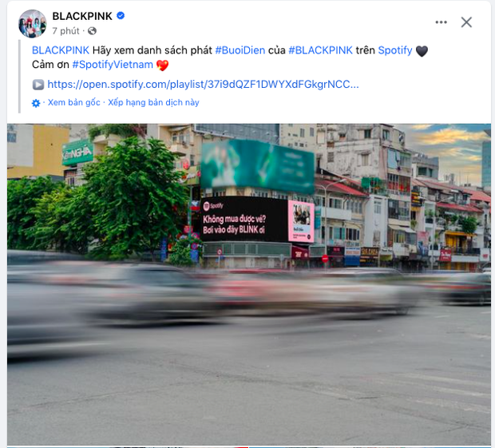
Task: Click the blue verified badge beside BLACKPINK
Action: click(121, 15)
